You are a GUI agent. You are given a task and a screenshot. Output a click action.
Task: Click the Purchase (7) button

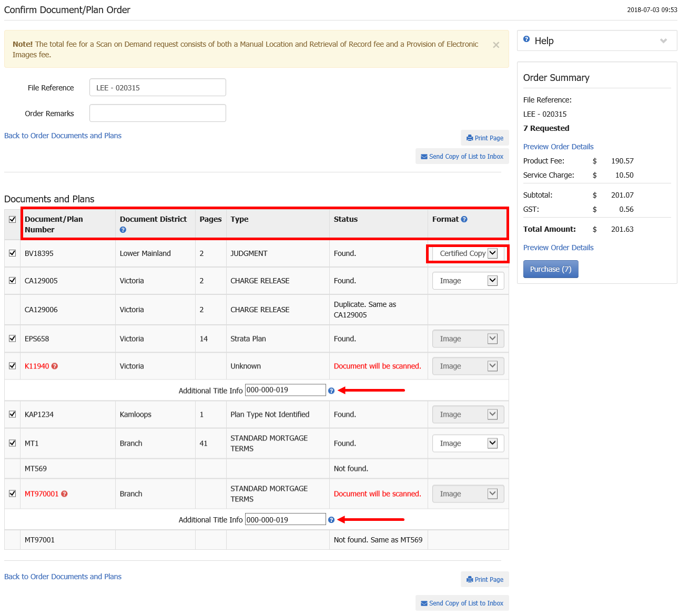pos(551,269)
